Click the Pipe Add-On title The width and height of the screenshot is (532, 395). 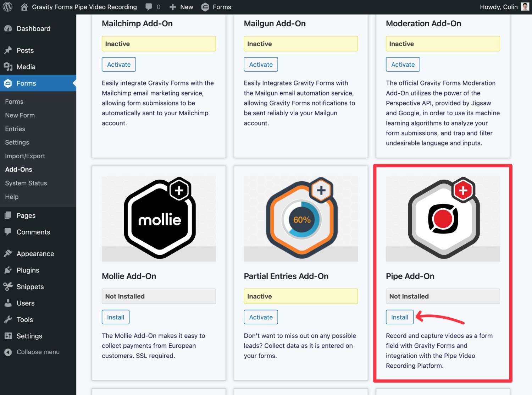click(410, 276)
